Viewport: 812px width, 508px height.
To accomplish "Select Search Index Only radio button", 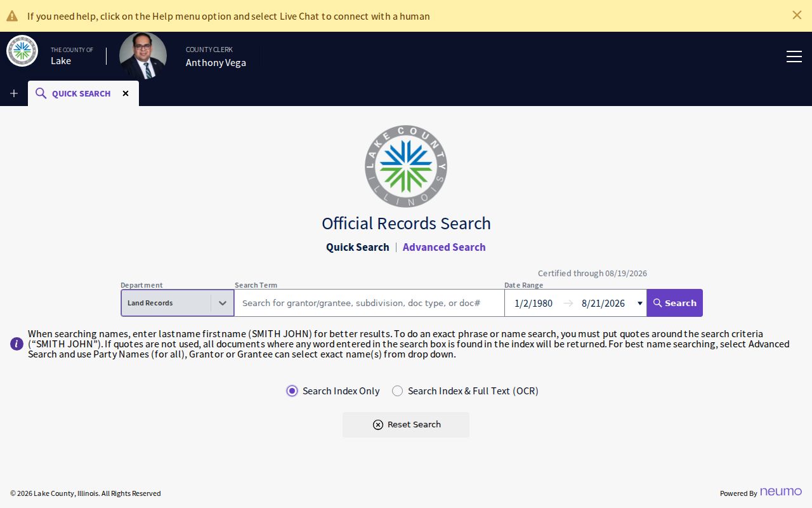I will [x=292, y=391].
